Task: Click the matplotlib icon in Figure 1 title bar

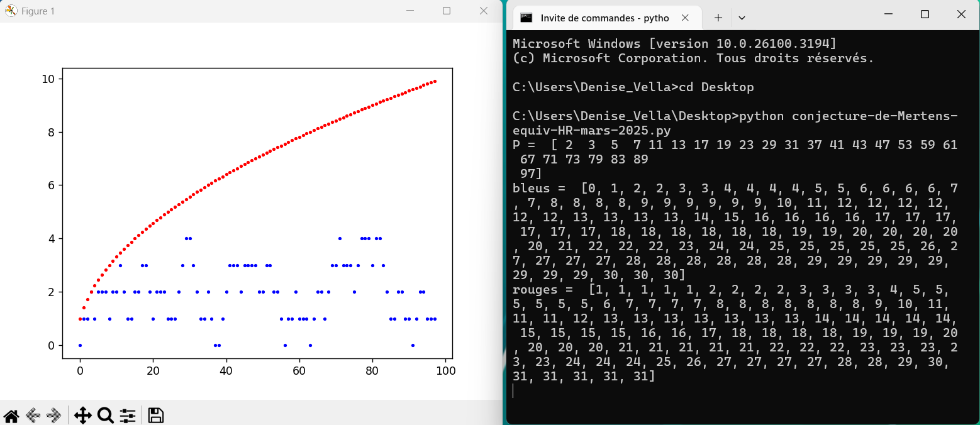Action: (x=11, y=11)
